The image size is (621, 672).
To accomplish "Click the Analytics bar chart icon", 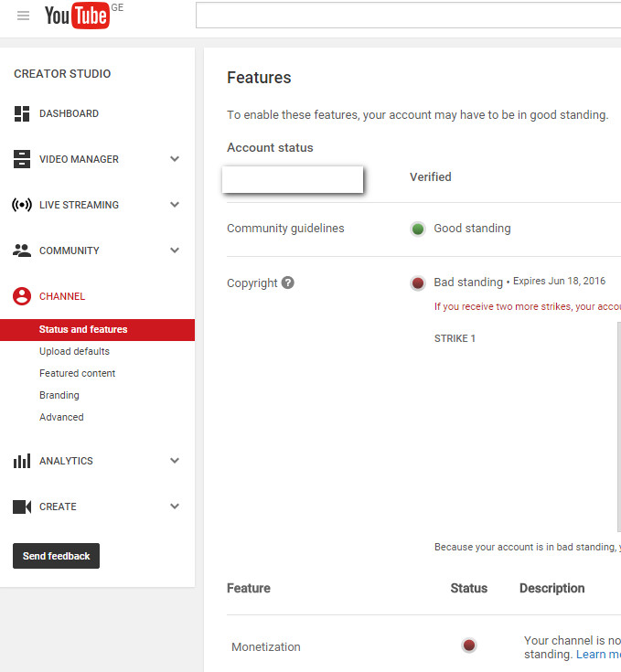I will [x=22, y=461].
